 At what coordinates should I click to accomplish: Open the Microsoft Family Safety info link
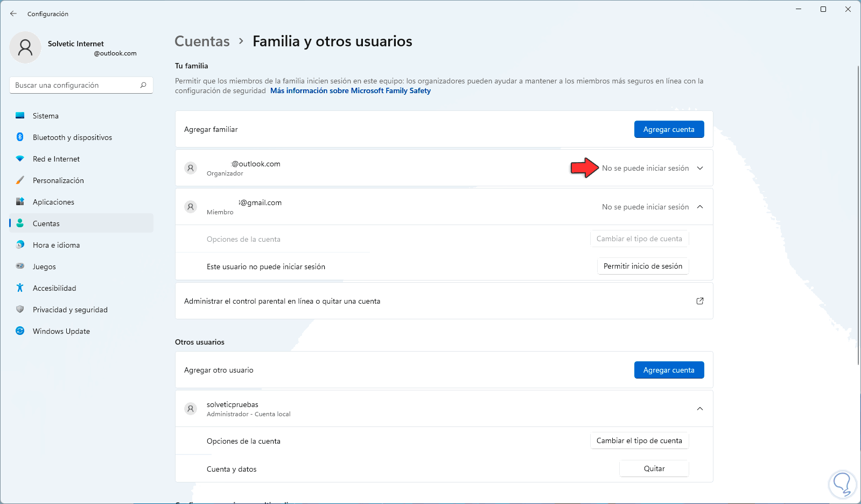(351, 90)
